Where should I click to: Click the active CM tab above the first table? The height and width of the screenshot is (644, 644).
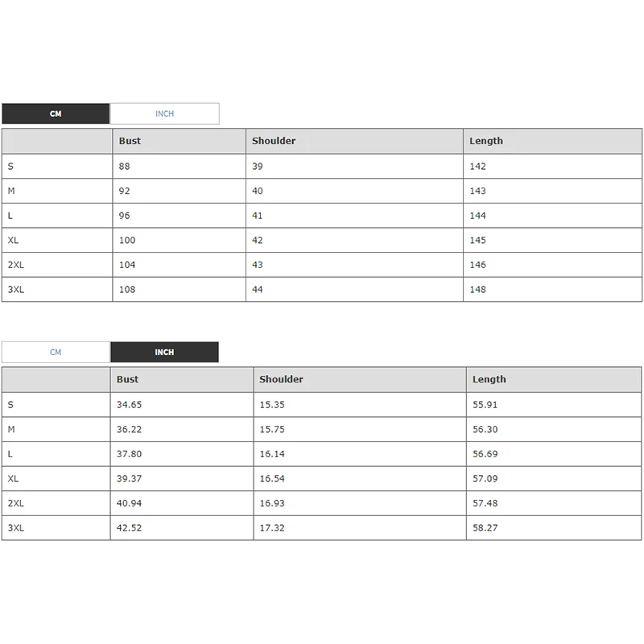[x=56, y=114]
